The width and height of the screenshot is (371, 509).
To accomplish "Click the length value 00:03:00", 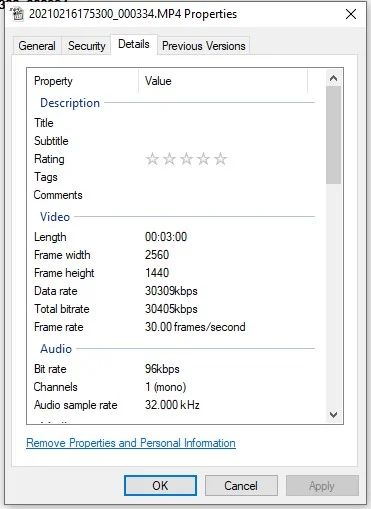I will [x=166, y=237].
